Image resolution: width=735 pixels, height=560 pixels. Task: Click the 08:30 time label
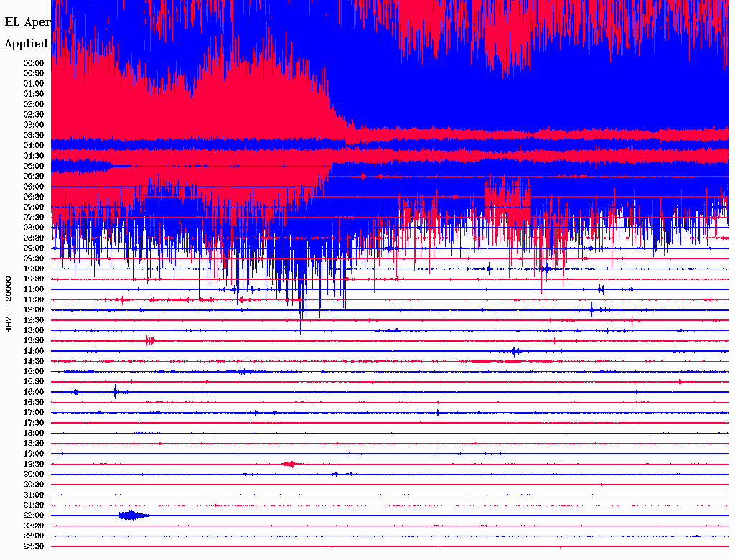[x=34, y=238]
